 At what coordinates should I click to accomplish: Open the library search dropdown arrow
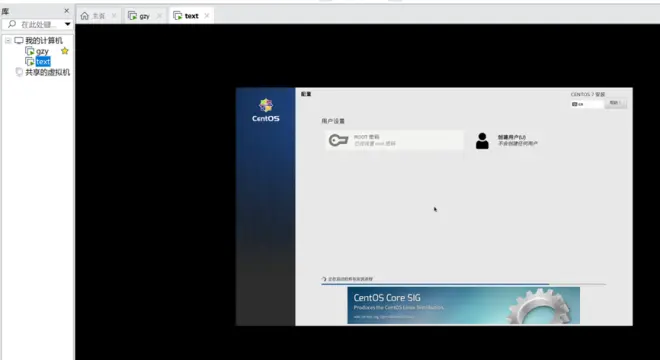point(67,24)
